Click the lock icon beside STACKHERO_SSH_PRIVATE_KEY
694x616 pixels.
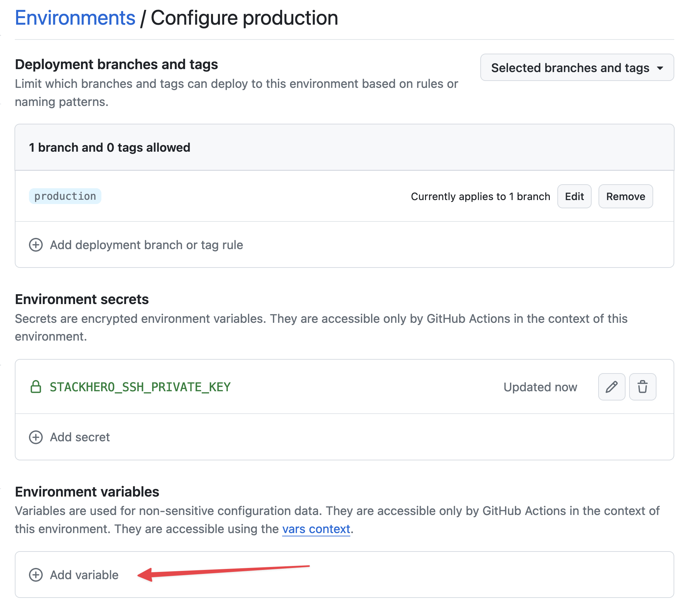point(36,387)
